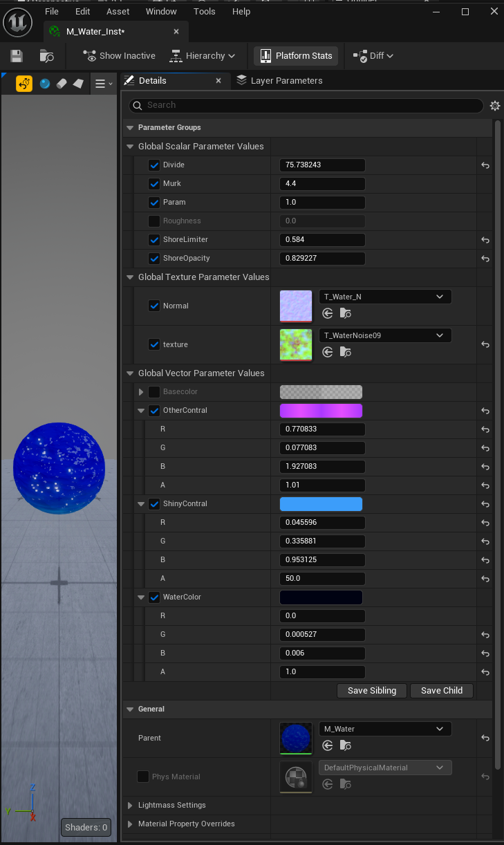Browse to the M_Water parent in Content Browser
Viewport: 504px width, 845px height.
click(346, 745)
